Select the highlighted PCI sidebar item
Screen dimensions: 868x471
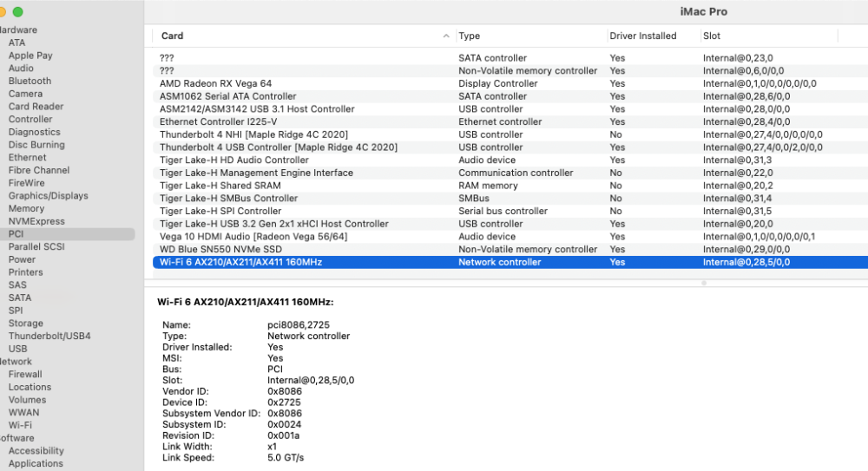(x=67, y=234)
